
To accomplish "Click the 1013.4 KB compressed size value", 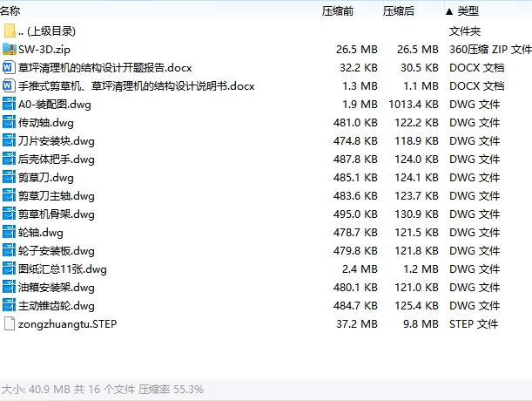I will coord(414,105).
